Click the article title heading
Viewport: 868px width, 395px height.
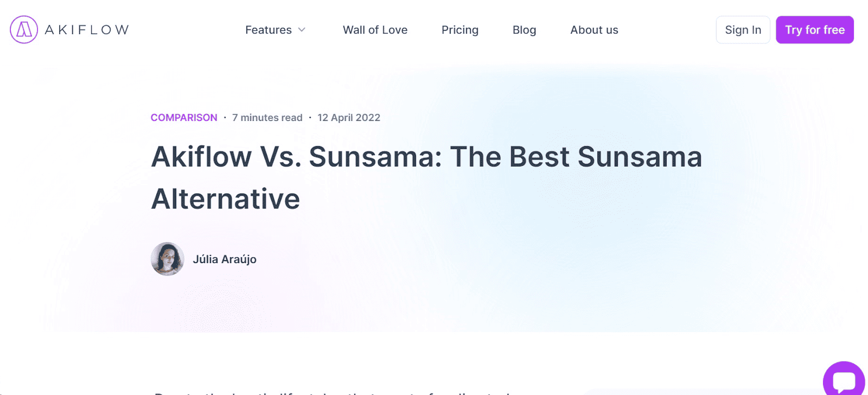(426, 178)
